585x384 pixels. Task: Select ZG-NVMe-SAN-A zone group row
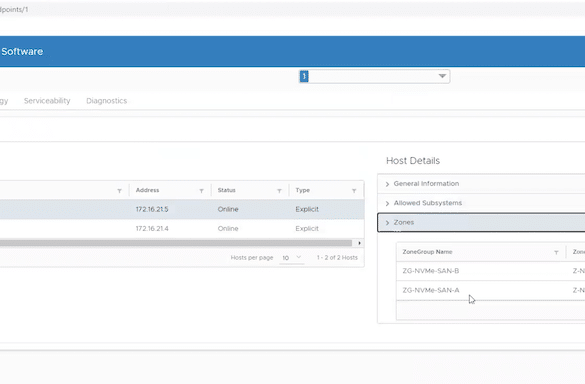[x=491, y=290]
